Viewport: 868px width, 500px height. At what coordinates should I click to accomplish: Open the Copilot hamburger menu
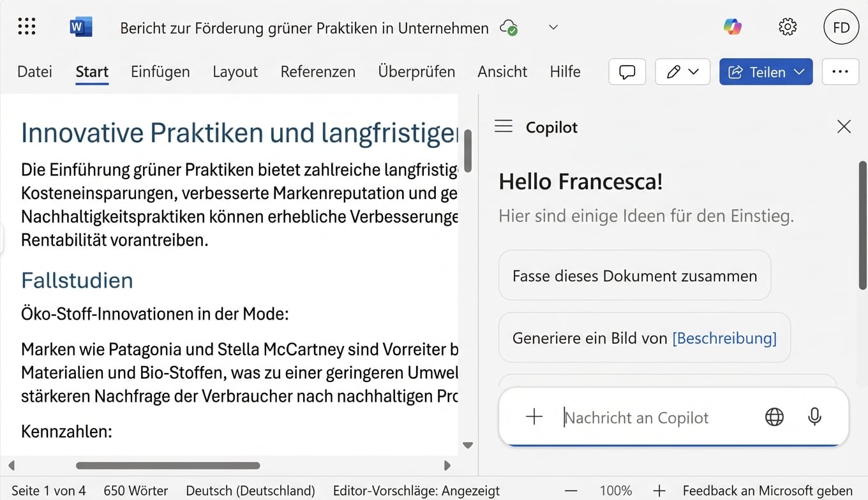click(504, 126)
